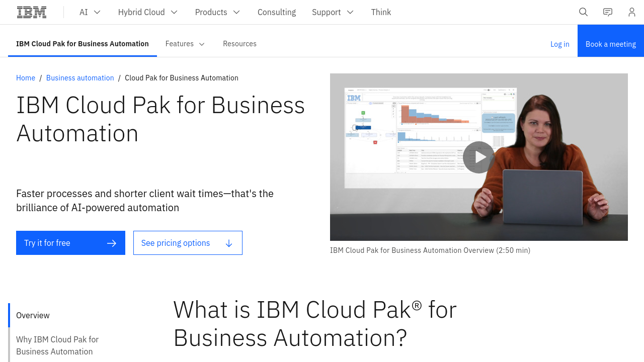644x362 pixels.
Task: Expand the Support dropdown
Action: 333,12
